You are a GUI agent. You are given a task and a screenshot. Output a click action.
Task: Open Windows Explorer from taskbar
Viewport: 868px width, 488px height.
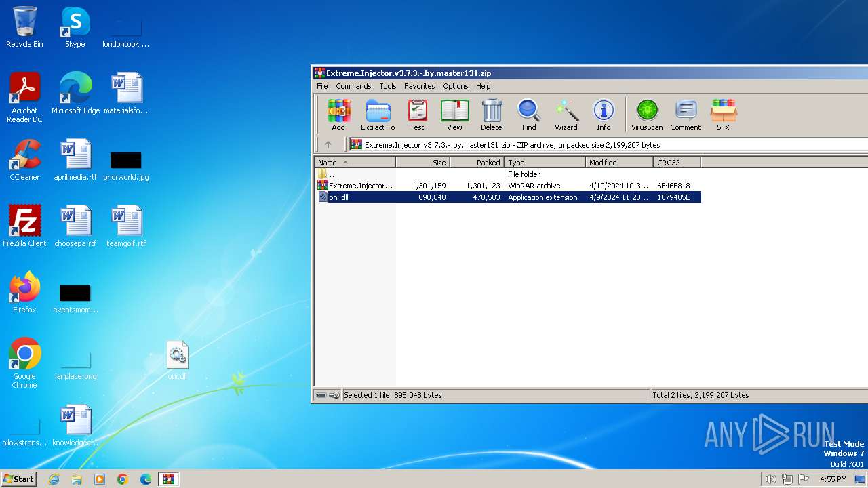(77, 479)
